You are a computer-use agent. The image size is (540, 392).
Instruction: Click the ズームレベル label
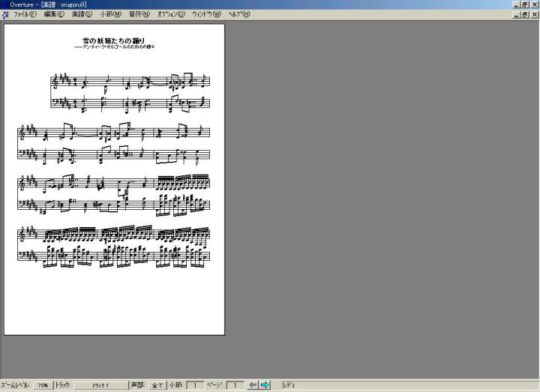pyautogui.click(x=15, y=385)
